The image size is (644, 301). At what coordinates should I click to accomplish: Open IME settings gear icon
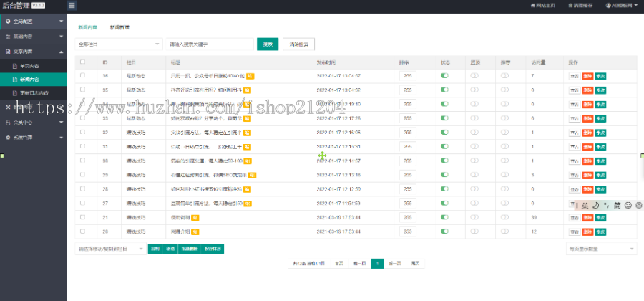point(639,205)
